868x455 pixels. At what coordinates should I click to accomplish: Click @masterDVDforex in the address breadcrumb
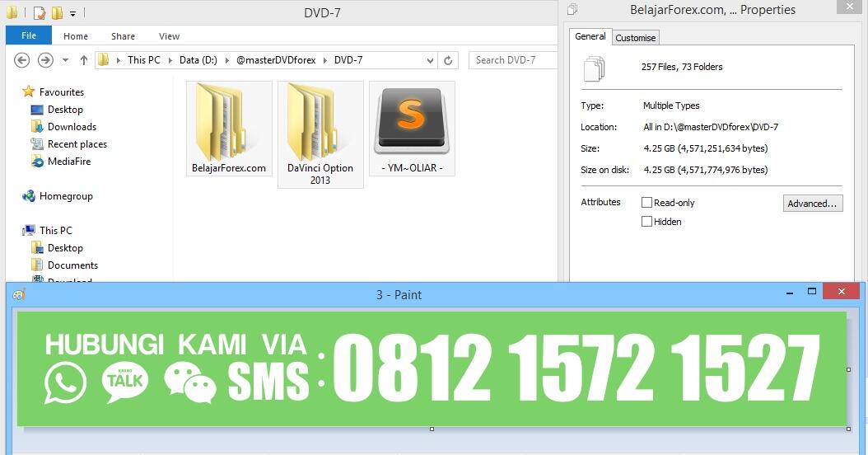click(276, 60)
